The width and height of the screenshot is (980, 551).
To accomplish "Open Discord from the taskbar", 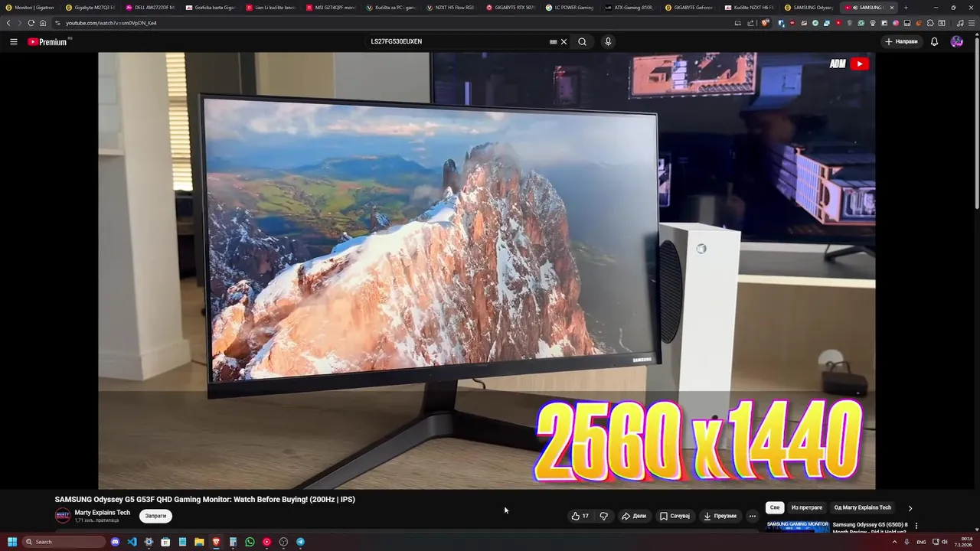I will [x=115, y=542].
